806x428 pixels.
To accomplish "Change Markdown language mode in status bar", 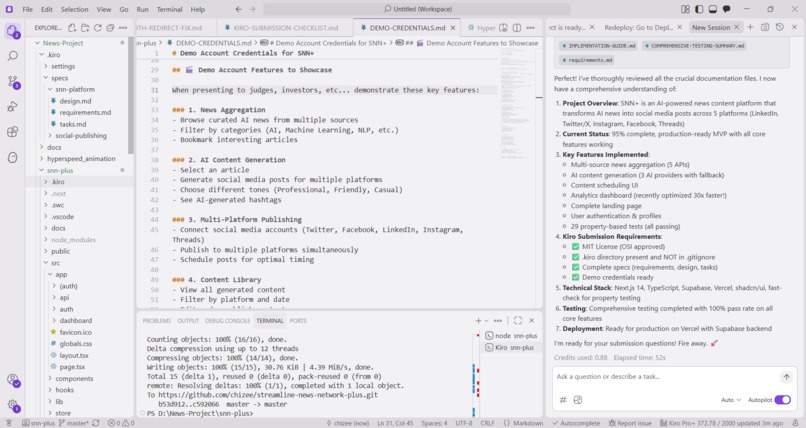I will [528, 423].
